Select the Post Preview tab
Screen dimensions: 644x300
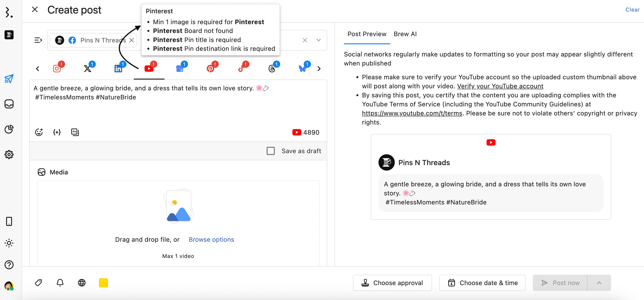pyautogui.click(x=367, y=34)
